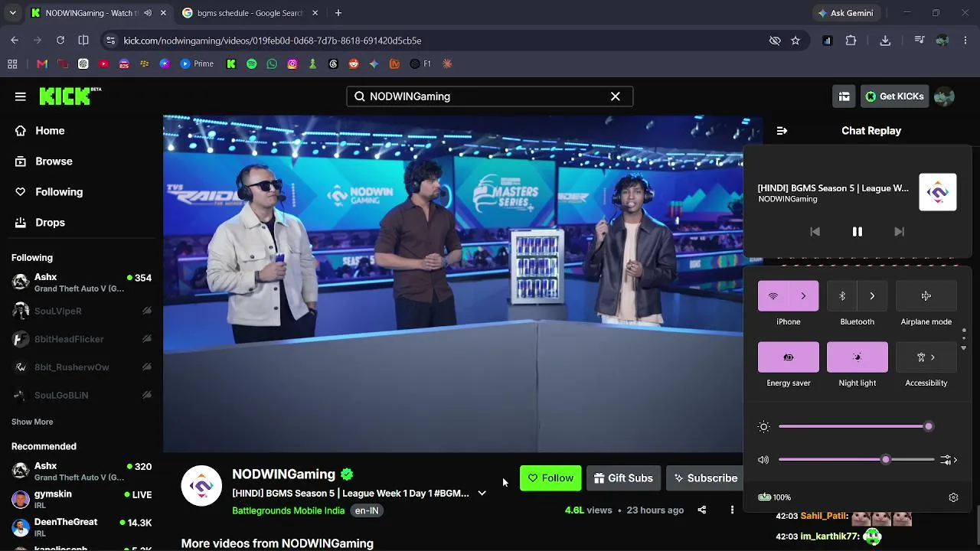Open the Kick hamburger sidebar menu
Viewport: 980px width, 551px height.
click(21, 96)
